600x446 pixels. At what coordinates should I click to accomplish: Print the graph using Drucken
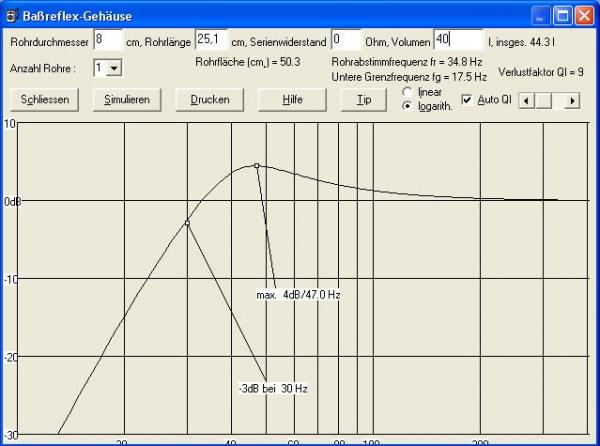pyautogui.click(x=210, y=100)
